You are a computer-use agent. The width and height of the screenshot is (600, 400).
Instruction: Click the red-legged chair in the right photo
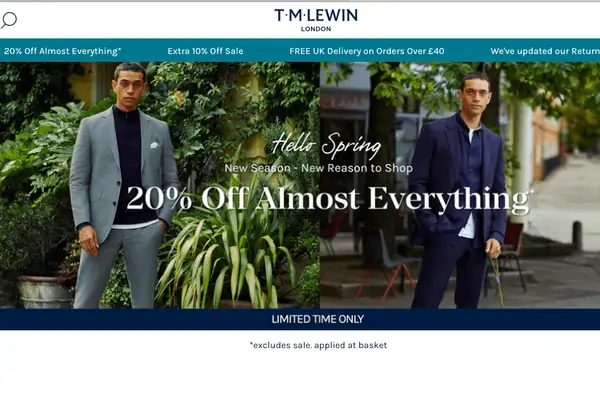point(388,263)
